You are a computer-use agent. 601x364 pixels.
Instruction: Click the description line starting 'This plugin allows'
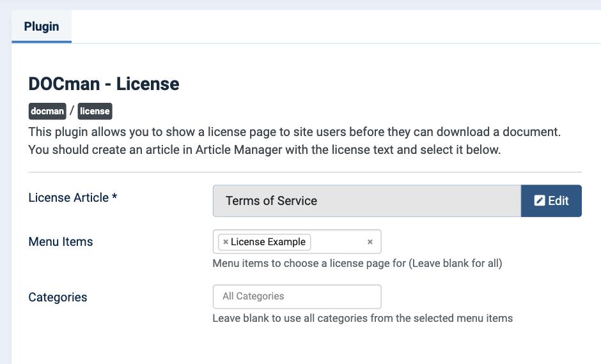click(x=294, y=132)
